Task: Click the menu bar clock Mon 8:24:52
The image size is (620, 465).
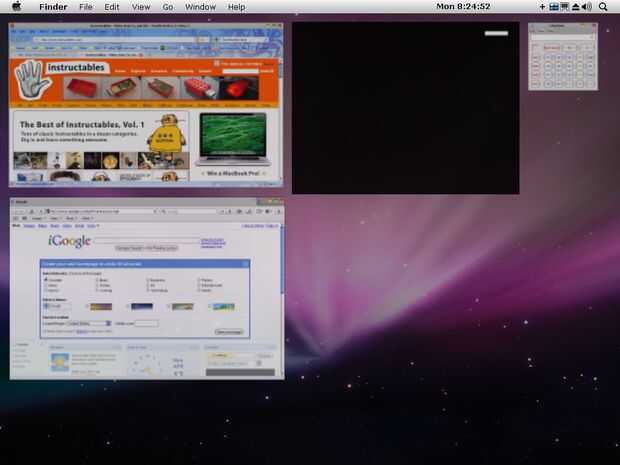Action: coord(463,6)
